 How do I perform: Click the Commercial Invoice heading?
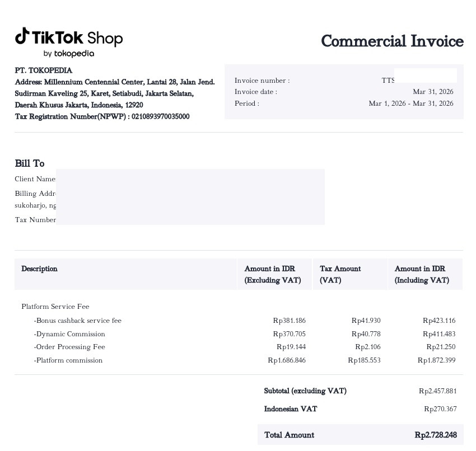(x=392, y=41)
